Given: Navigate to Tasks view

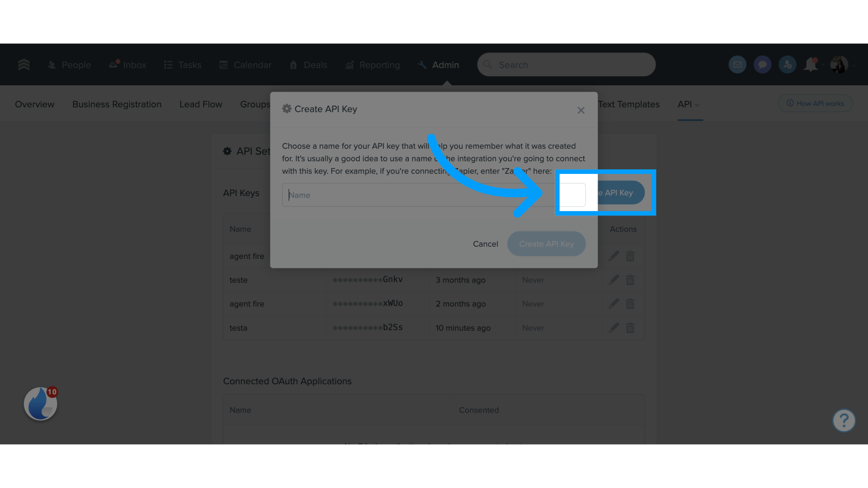Looking at the screenshot, I should 189,64.
